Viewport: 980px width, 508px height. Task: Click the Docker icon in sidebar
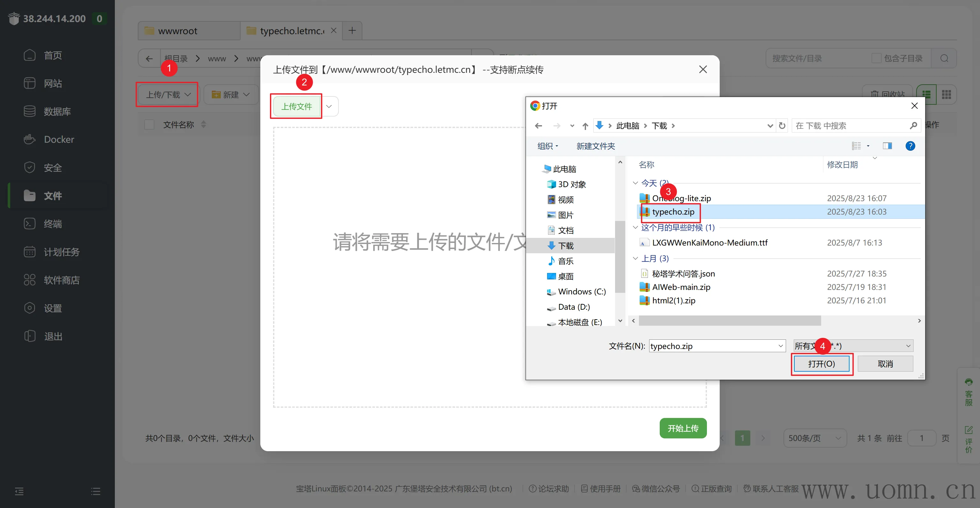tap(29, 140)
